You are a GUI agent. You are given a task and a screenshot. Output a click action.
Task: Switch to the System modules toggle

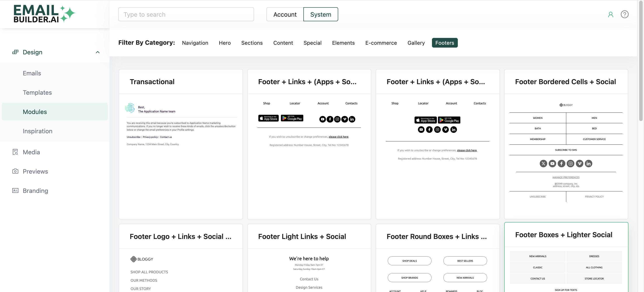tap(320, 14)
